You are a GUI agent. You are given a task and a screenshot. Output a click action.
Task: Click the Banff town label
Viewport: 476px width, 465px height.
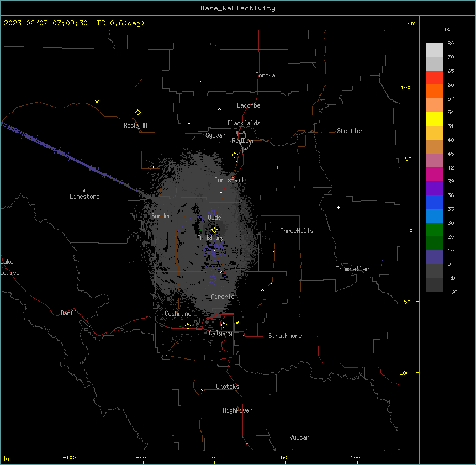pyautogui.click(x=68, y=313)
